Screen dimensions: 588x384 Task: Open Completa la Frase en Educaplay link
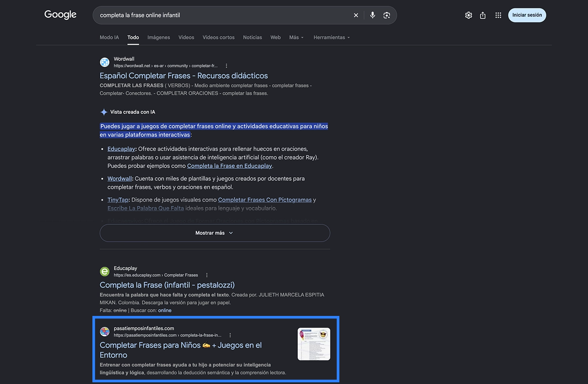pyautogui.click(x=229, y=166)
